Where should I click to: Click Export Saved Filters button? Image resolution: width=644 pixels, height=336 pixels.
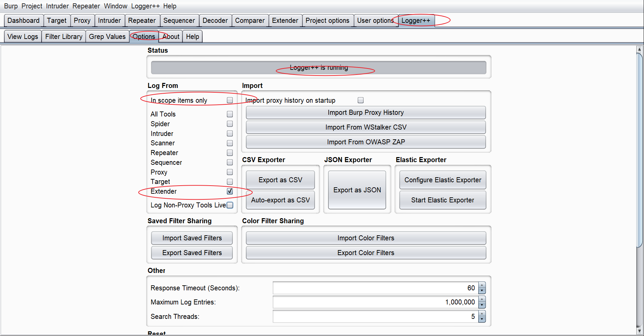(x=192, y=253)
